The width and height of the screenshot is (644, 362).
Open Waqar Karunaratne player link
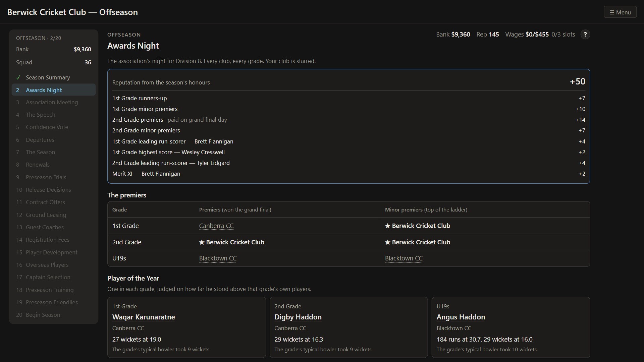144,317
